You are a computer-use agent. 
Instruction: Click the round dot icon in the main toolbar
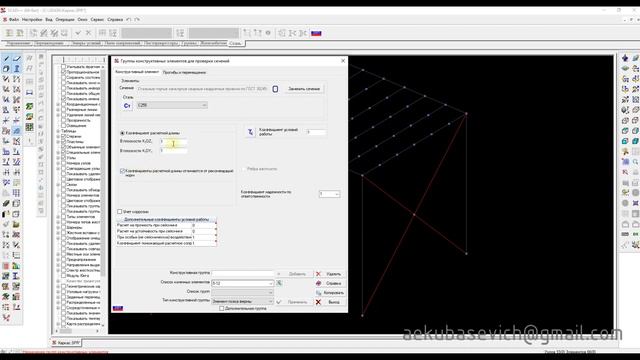tap(268, 33)
